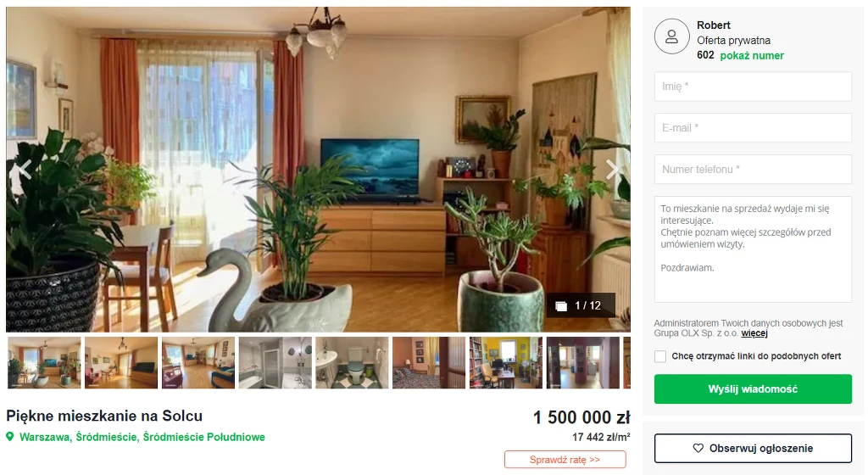This screenshot has width=868, height=475.
Task: Select the blue toilet bathroom thumbnail
Action: point(352,363)
